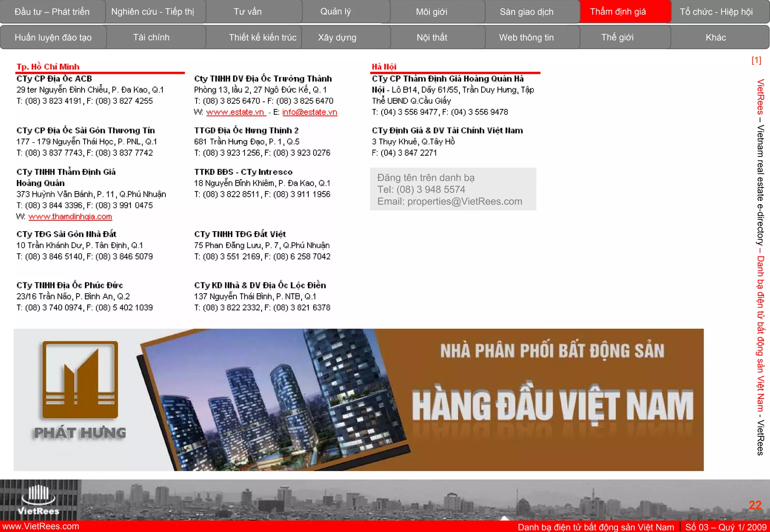Click the Số 03 – Quý 1/ 2009 footer text
770x532 pixels.
pyautogui.click(x=726, y=527)
